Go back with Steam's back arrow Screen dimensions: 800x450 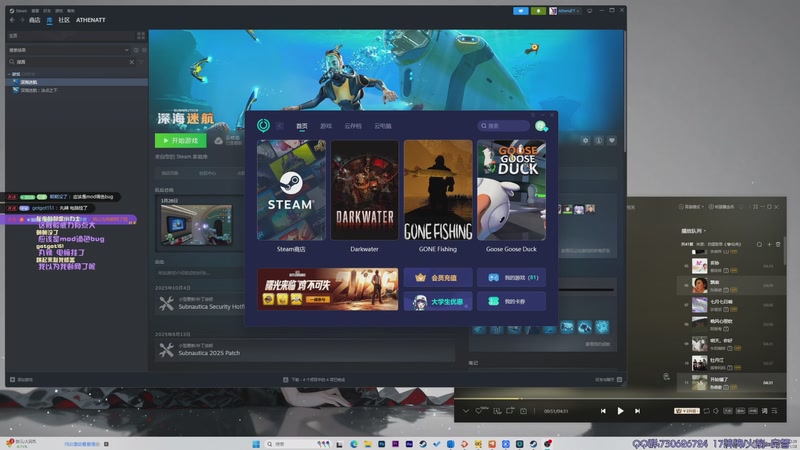[x=12, y=20]
